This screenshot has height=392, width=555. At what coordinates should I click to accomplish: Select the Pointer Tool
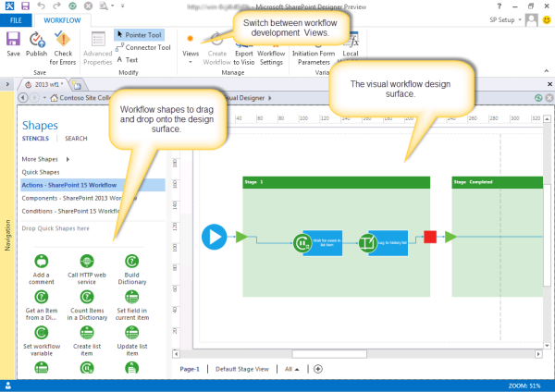pyautogui.click(x=140, y=35)
